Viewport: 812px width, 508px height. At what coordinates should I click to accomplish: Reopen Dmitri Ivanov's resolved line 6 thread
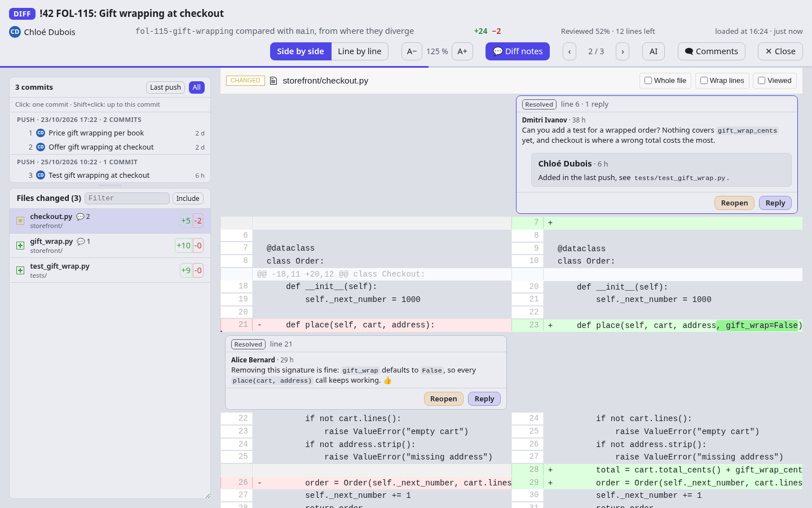(x=734, y=203)
